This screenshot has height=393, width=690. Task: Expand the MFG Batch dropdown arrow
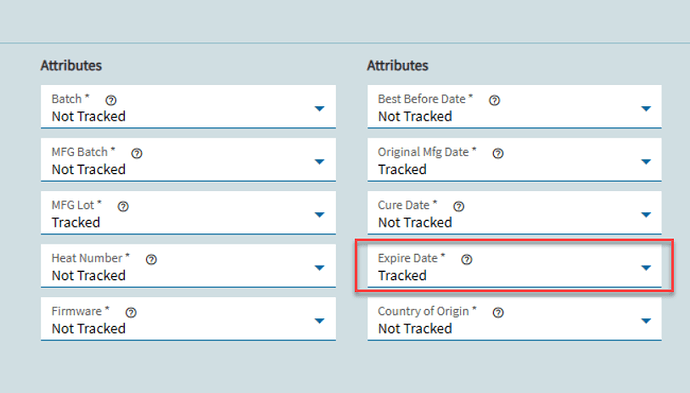coord(319,162)
